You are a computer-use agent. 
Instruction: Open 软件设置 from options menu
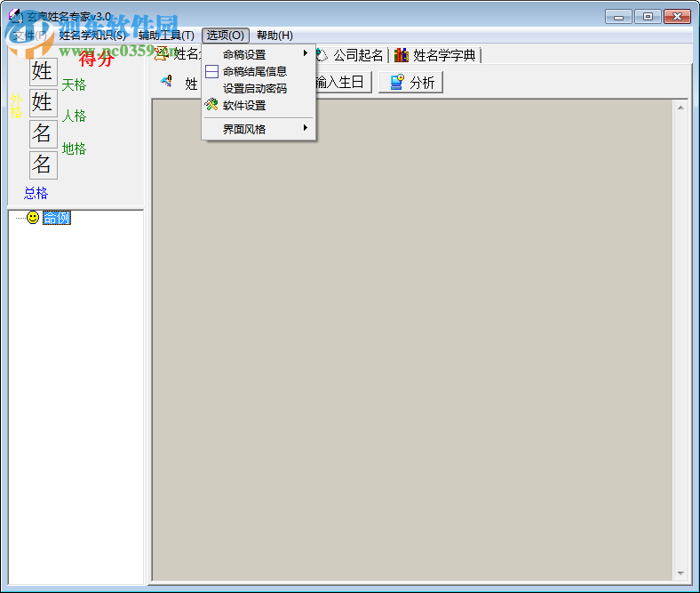click(x=259, y=106)
